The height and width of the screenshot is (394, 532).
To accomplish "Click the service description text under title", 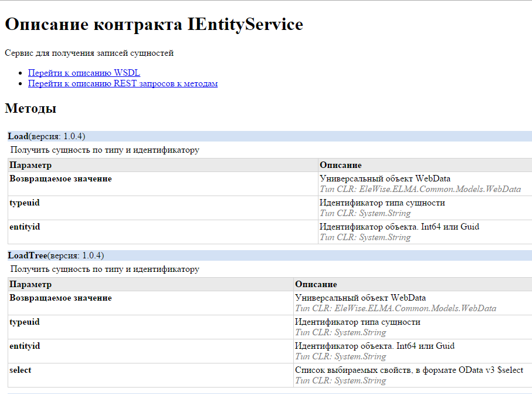I will click(x=89, y=53).
